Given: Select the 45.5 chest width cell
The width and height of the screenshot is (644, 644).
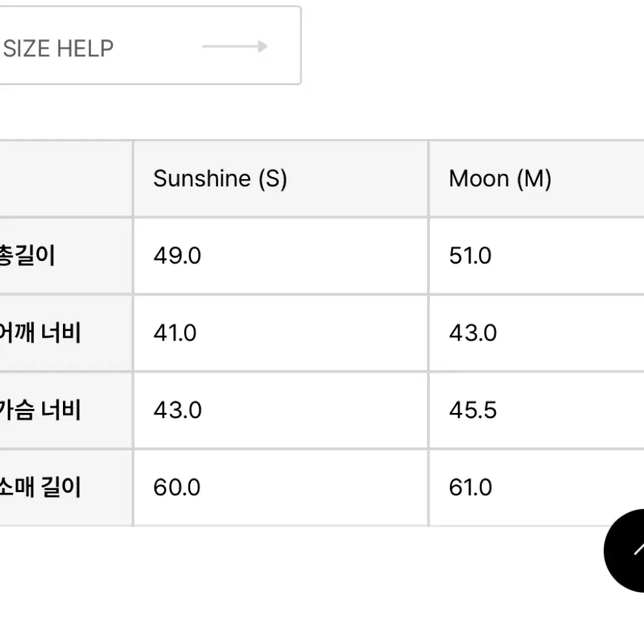Looking at the screenshot, I should tap(536, 410).
